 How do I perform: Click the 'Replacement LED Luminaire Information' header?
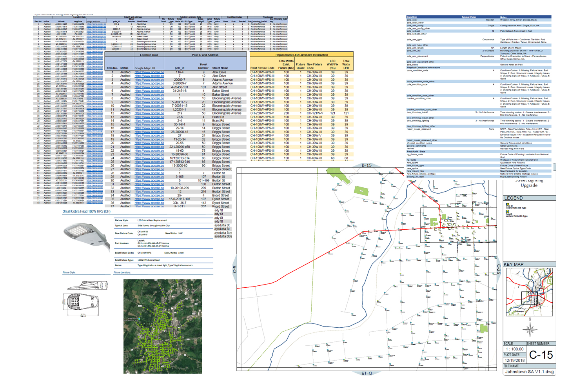[301, 55]
